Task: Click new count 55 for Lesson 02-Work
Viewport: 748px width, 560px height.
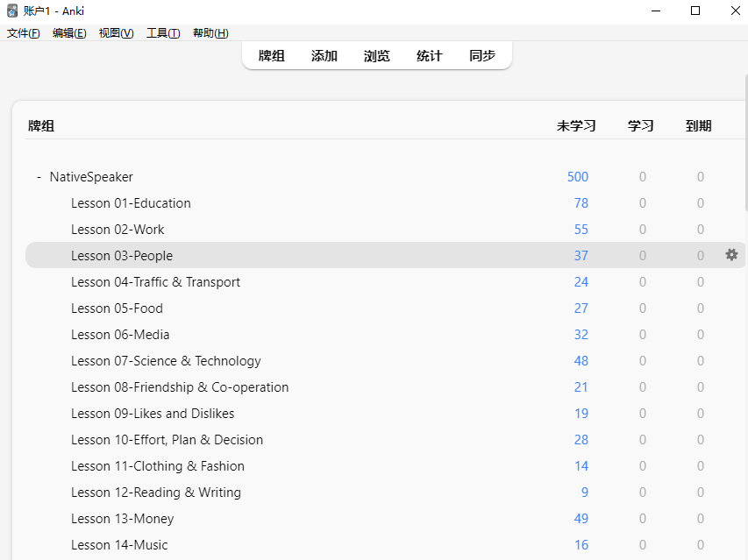Action: pyautogui.click(x=581, y=230)
